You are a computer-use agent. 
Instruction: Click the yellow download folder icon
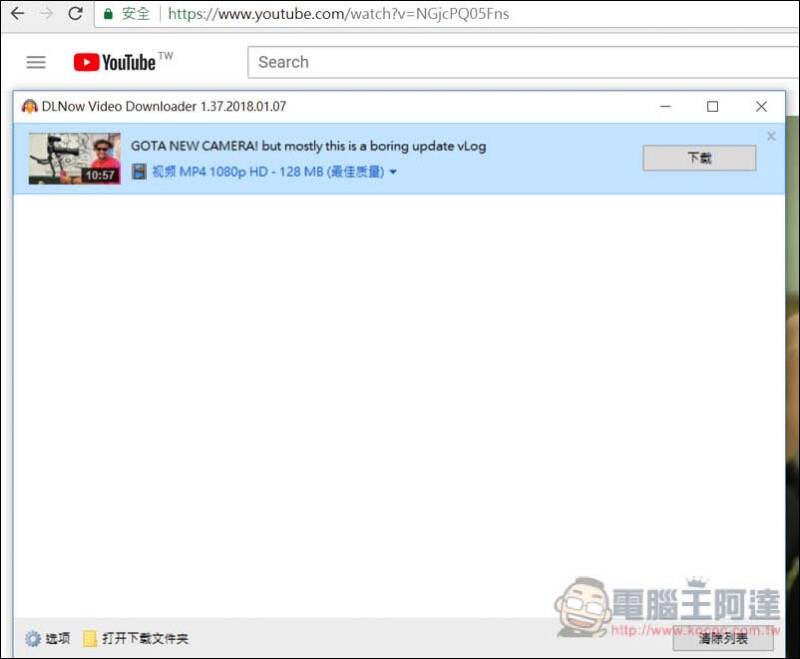[90, 639]
